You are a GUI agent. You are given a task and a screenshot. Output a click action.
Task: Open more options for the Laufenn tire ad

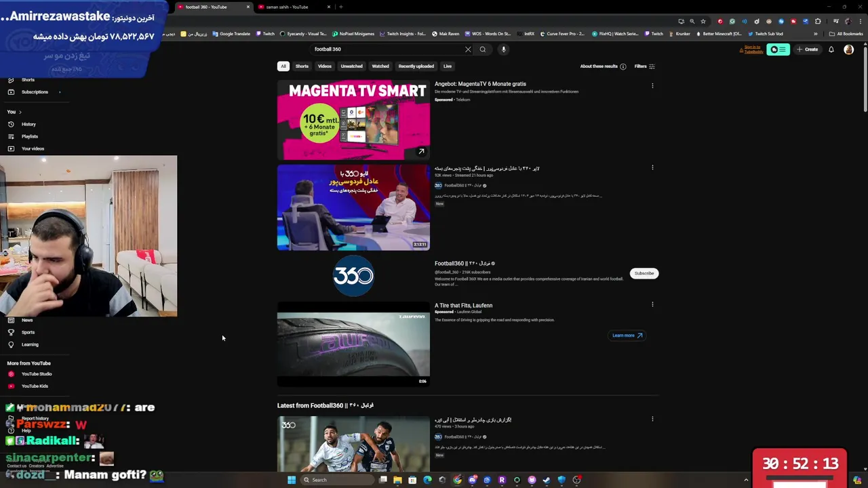pyautogui.click(x=652, y=304)
